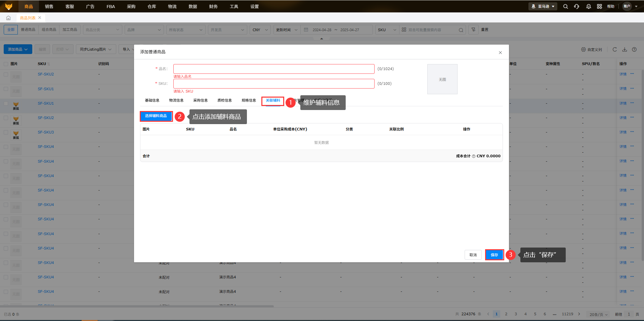Click the 无图 image placeholder
Image resolution: width=644 pixels, height=321 pixels.
click(x=442, y=79)
